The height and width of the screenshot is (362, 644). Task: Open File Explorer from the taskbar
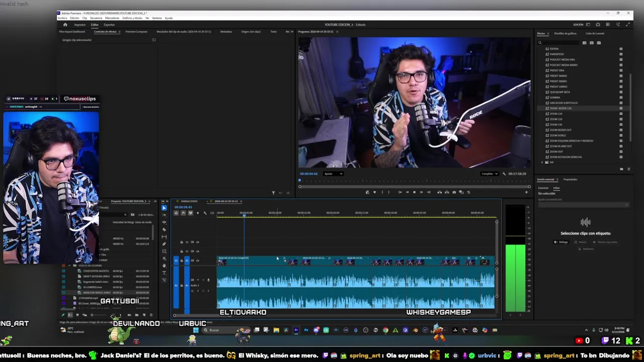[x=276, y=330]
